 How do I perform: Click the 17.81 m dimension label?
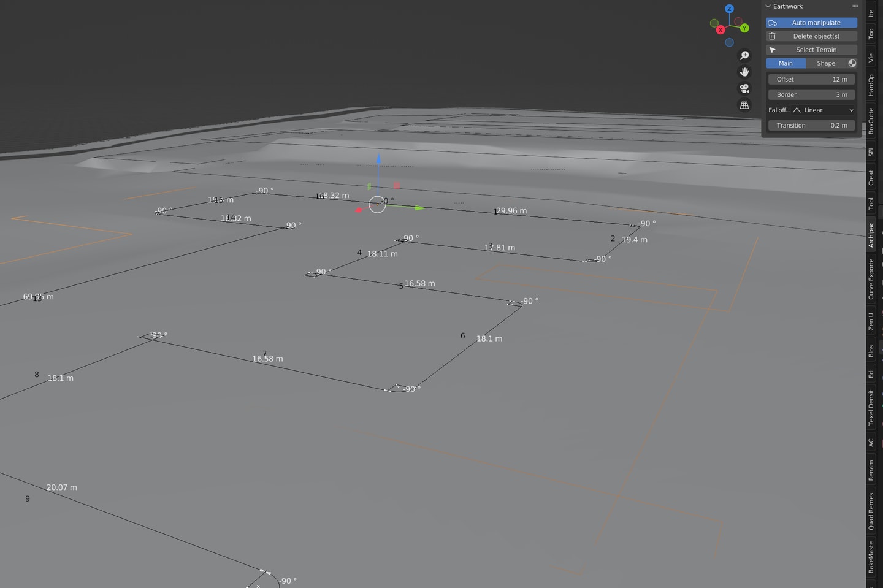coord(500,247)
